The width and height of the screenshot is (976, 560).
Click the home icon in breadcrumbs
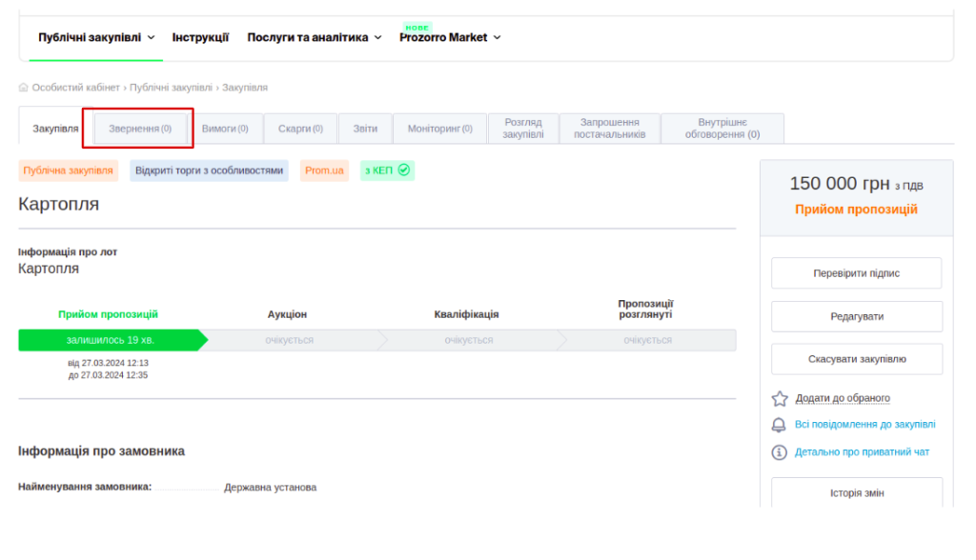(x=24, y=88)
